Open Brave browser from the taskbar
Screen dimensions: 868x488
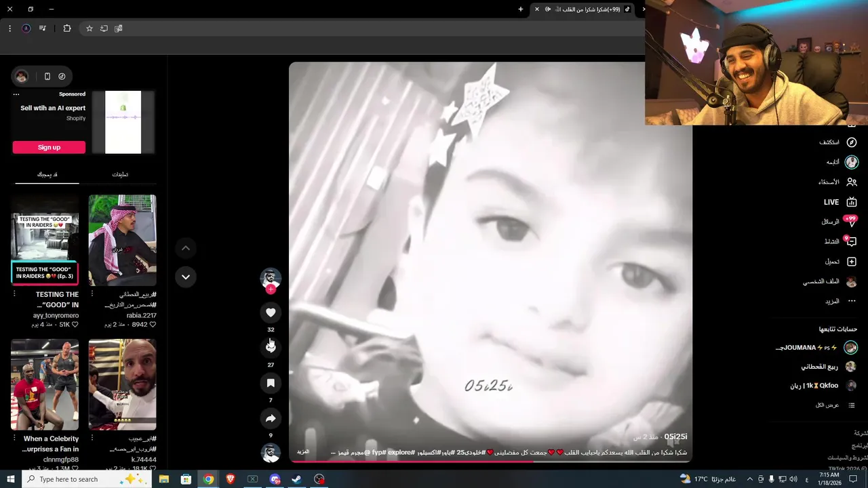(231, 479)
